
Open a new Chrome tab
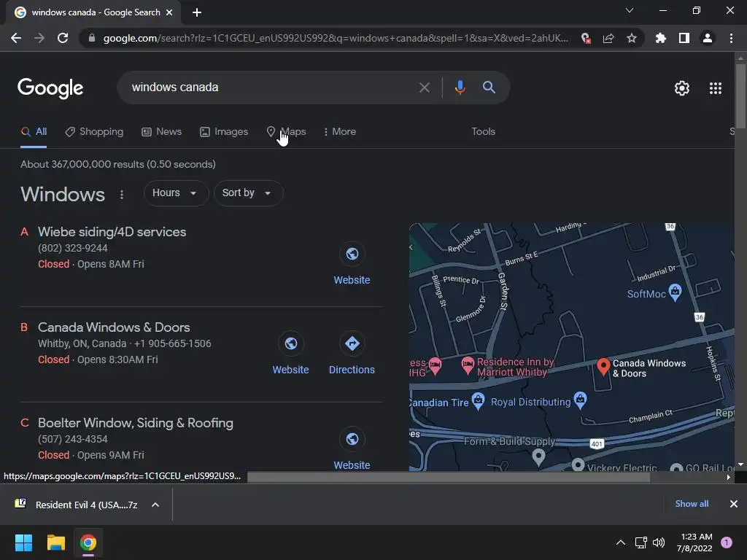point(197,12)
